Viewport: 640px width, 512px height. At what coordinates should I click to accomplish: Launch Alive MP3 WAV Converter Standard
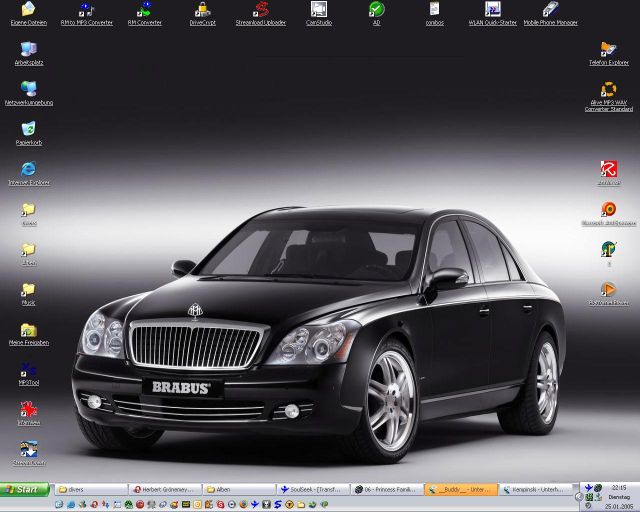point(608,91)
